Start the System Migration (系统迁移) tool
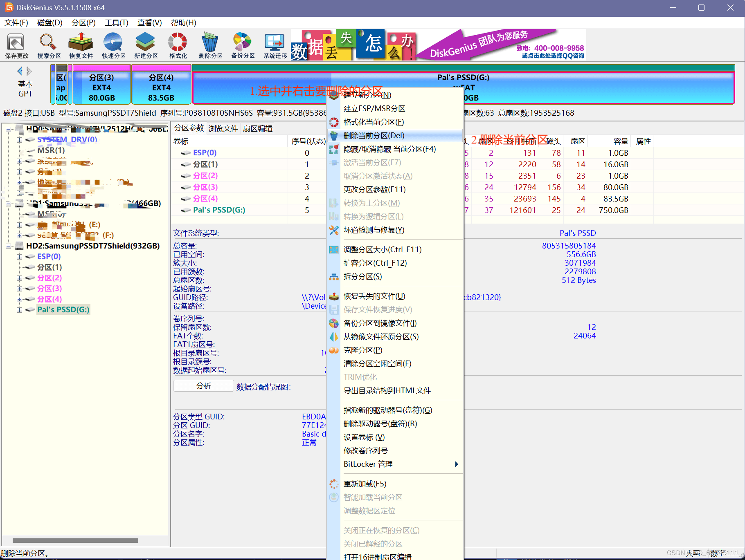 click(x=275, y=46)
